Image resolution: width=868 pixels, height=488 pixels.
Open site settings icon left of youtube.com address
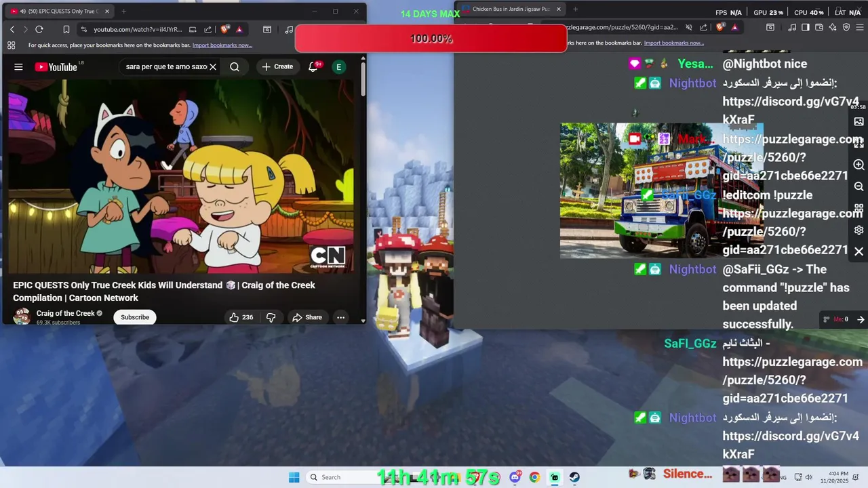tap(83, 29)
